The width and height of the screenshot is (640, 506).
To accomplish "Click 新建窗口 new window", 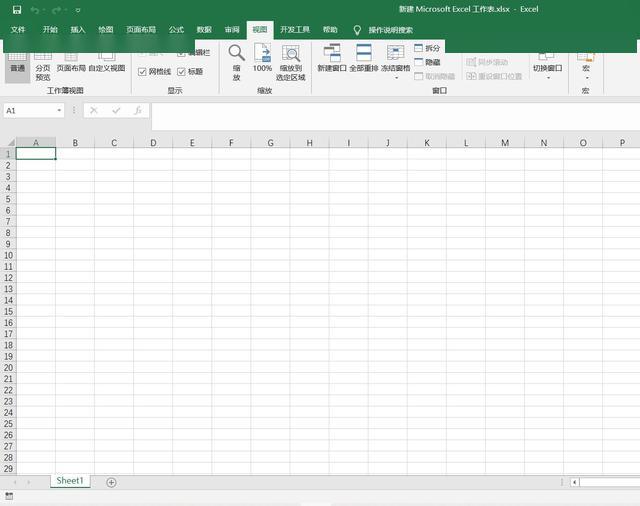I will tap(332, 58).
